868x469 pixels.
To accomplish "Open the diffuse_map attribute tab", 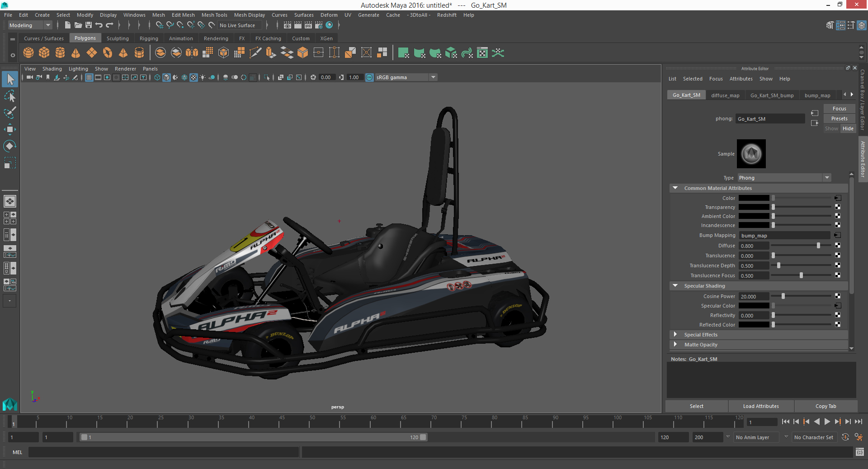I will click(x=725, y=95).
